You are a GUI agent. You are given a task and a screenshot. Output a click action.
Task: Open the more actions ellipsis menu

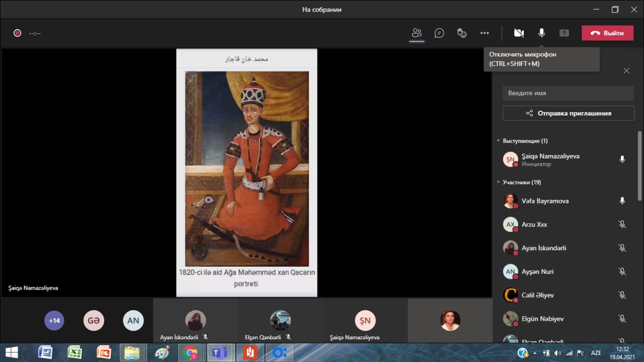coord(485,33)
